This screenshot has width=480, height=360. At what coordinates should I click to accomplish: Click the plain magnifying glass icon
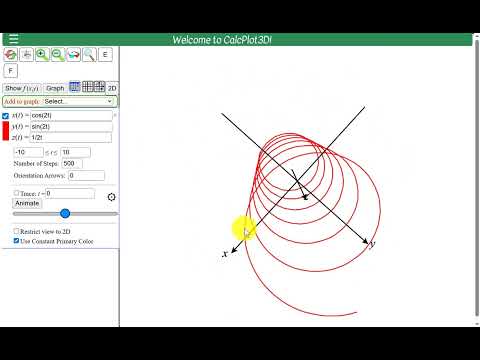pos(89,55)
